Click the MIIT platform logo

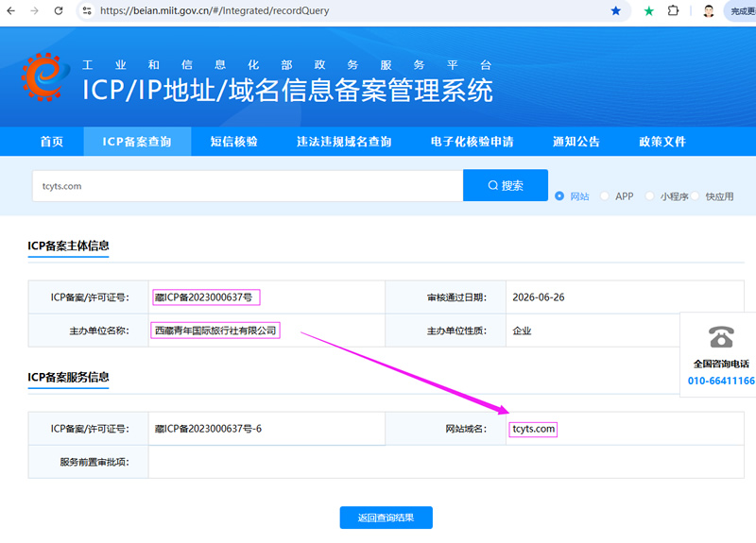point(44,77)
